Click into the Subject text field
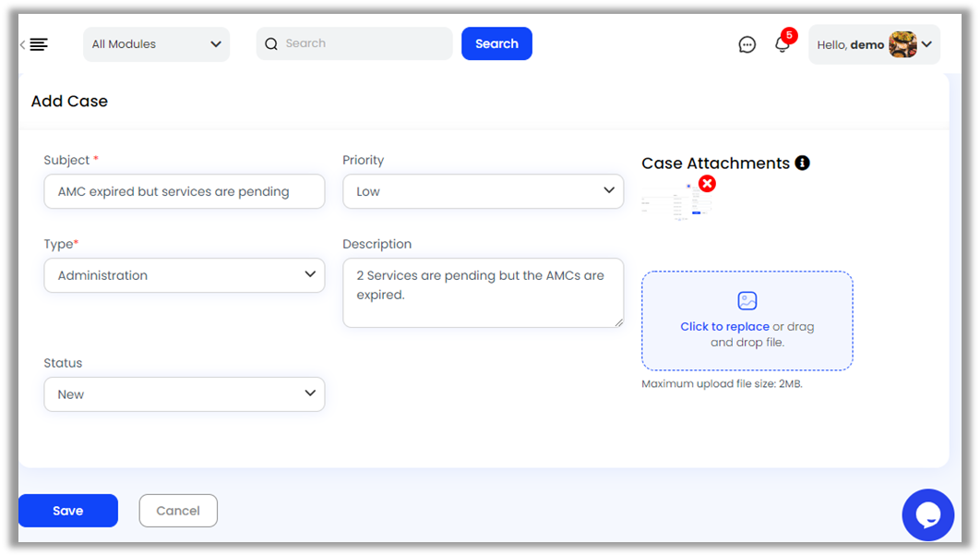Screen dimensions: 980x556 (185, 192)
